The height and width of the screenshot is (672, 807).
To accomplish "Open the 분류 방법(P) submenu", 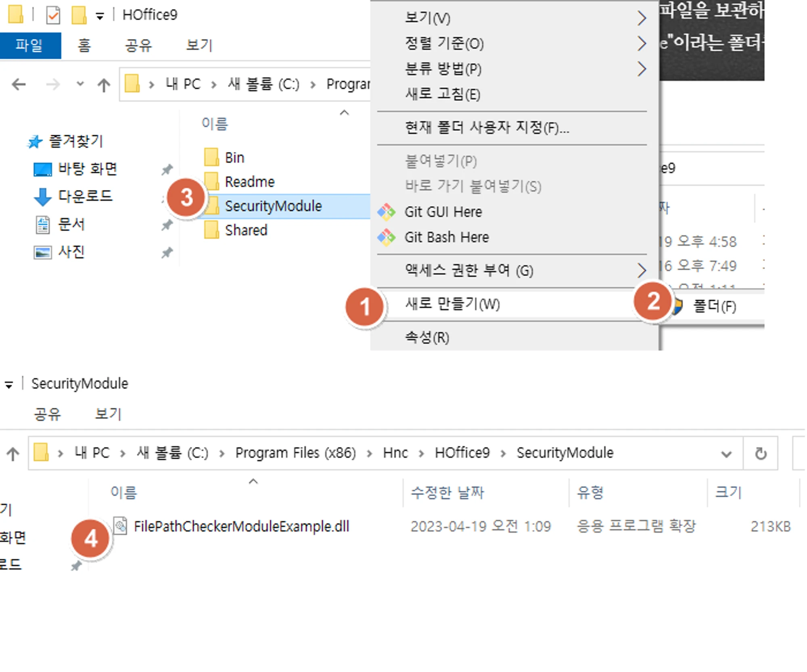I will coord(514,69).
